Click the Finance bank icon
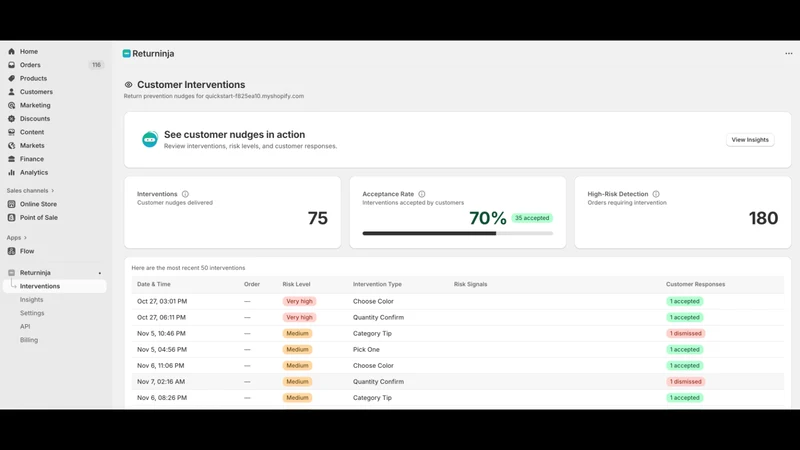This screenshot has width=800, height=450. pyautogui.click(x=11, y=159)
